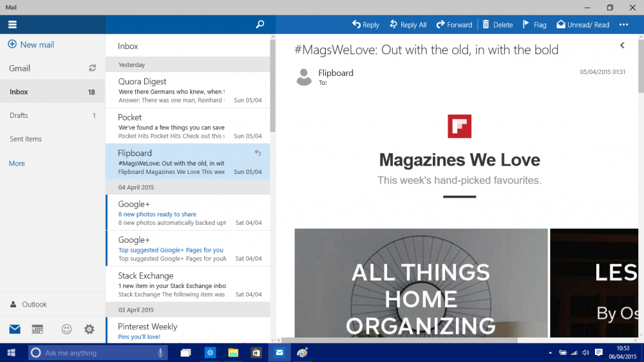Viewport: 644px width, 362px height.
Task: Open the Calendar icon in sidebar
Action: [x=37, y=329]
